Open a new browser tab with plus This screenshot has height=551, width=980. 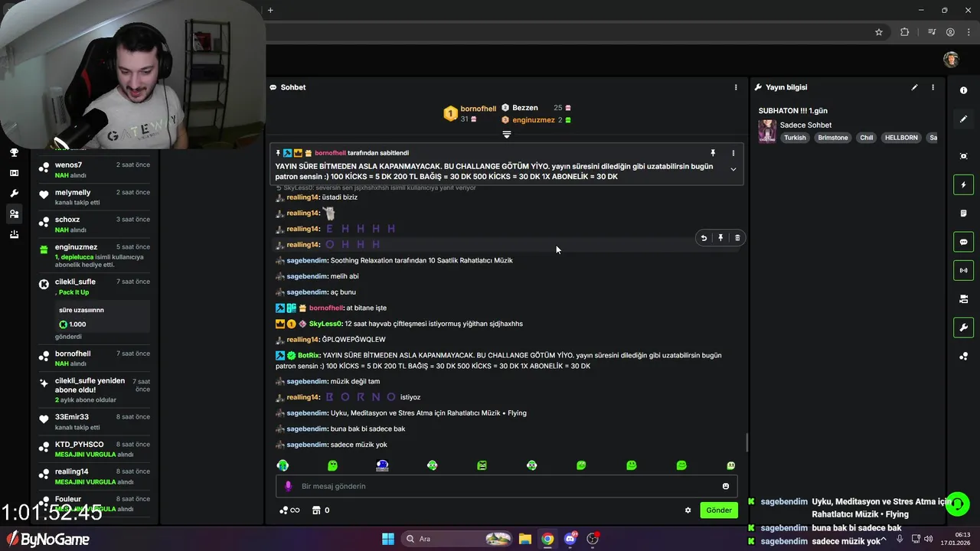point(270,10)
